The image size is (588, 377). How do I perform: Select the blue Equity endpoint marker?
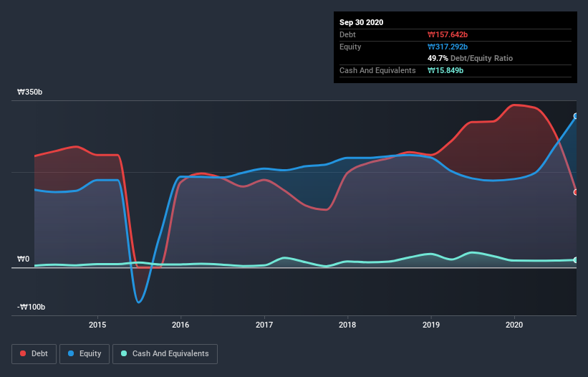click(x=576, y=116)
